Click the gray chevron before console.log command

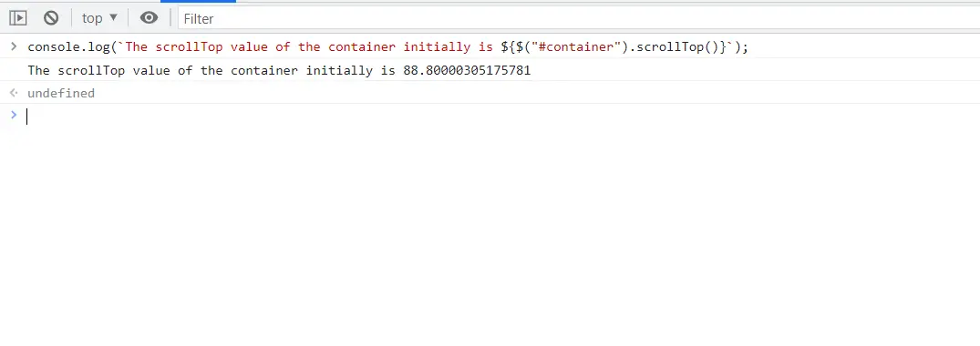point(14,46)
